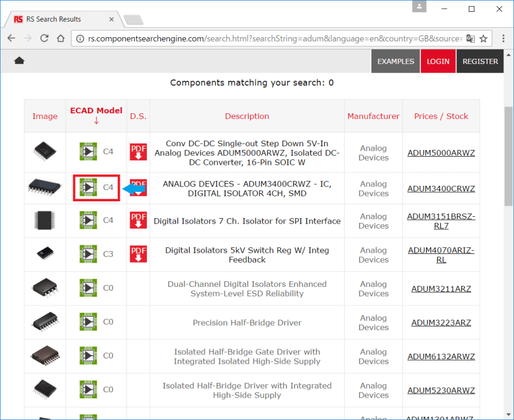Screen dimensions: 514x420
Task: Open ADUM3400CRWZ prices and stock link
Action: click(x=441, y=189)
